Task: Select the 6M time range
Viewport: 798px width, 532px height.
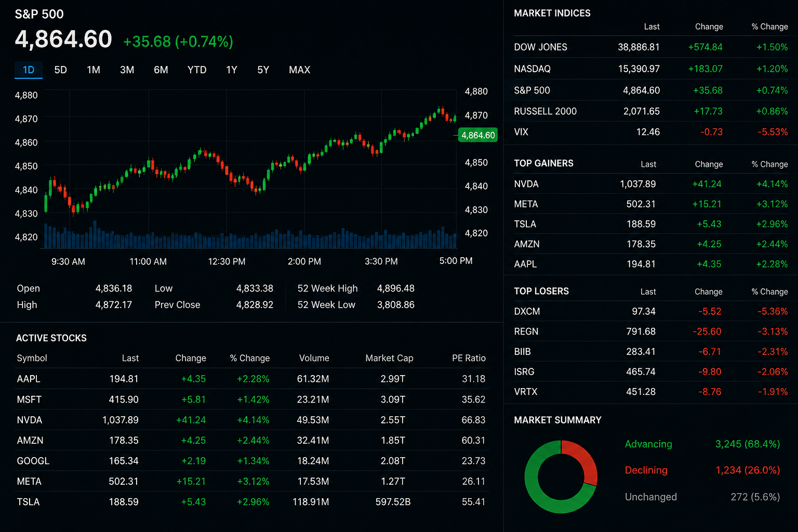Action: click(x=161, y=70)
